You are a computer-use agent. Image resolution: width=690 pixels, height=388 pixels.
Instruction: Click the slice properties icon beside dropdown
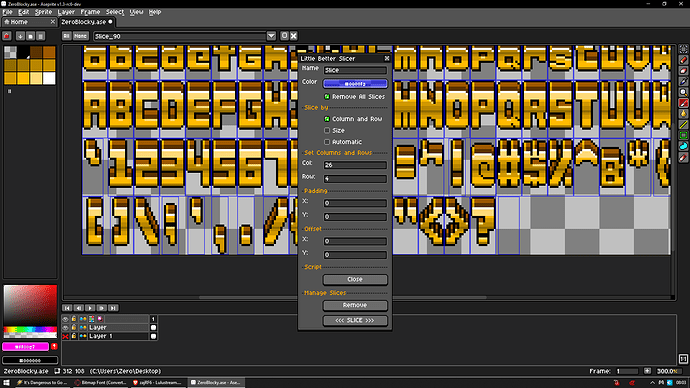tap(284, 36)
